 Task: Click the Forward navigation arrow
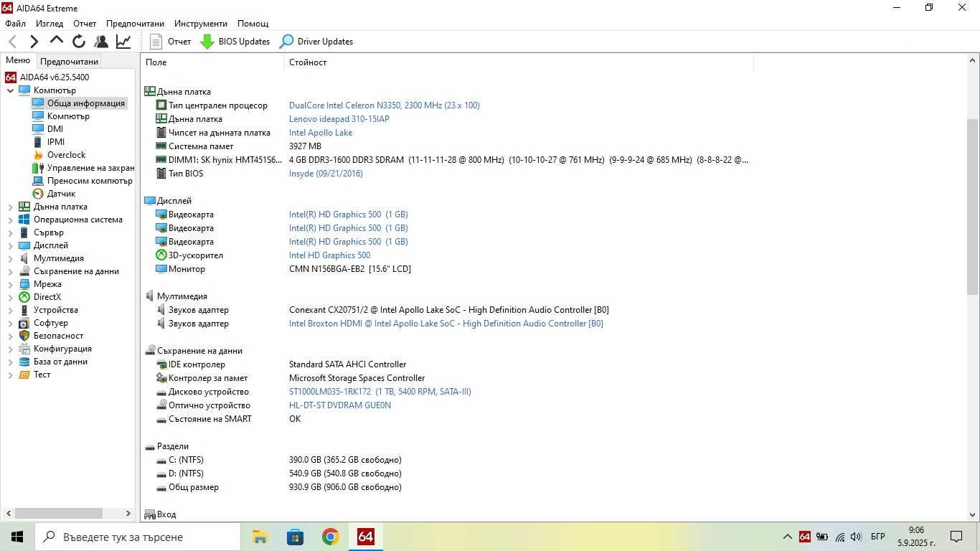34,42
